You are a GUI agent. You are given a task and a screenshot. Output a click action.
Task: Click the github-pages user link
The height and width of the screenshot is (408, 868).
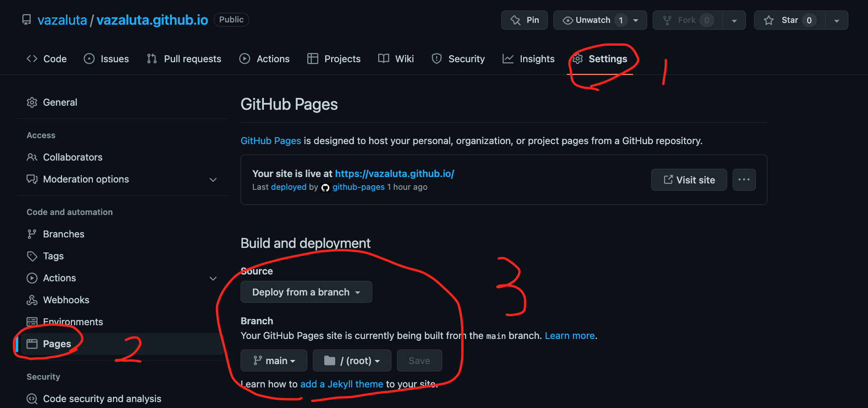point(359,187)
